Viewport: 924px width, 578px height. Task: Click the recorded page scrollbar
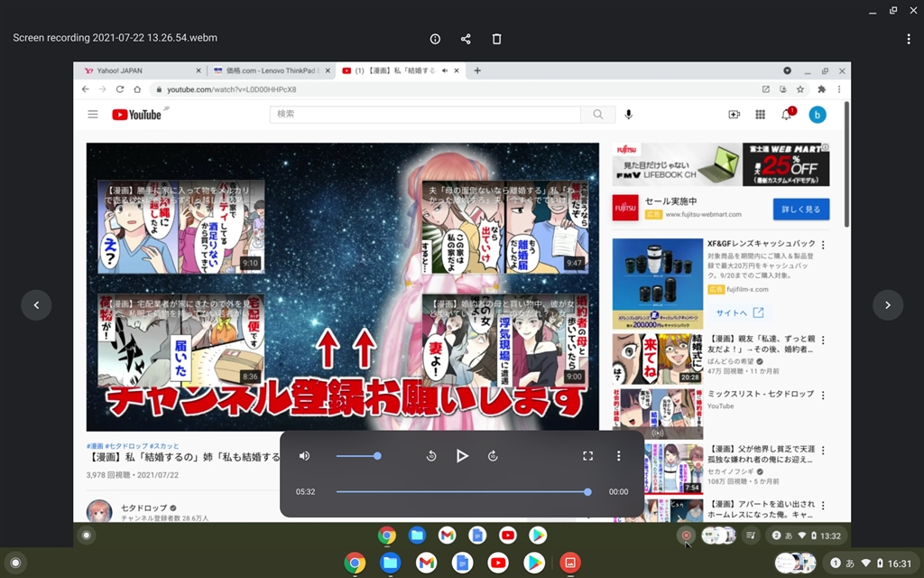[x=846, y=165]
